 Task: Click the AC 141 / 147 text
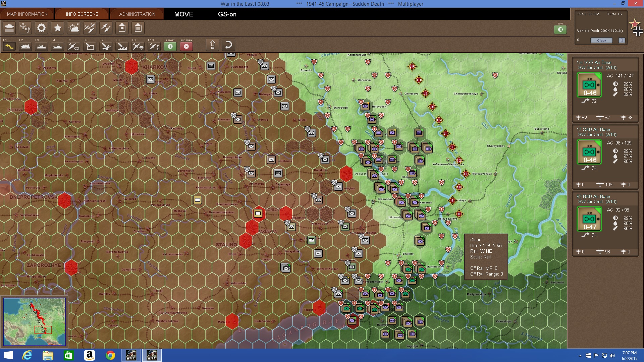[620, 76]
